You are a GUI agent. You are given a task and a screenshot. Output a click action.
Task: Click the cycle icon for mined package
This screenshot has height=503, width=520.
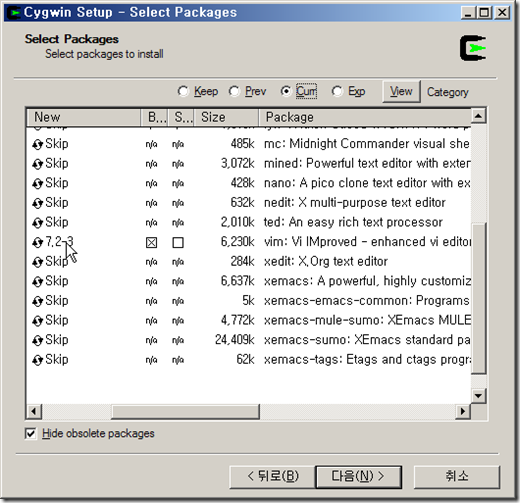[38, 164]
